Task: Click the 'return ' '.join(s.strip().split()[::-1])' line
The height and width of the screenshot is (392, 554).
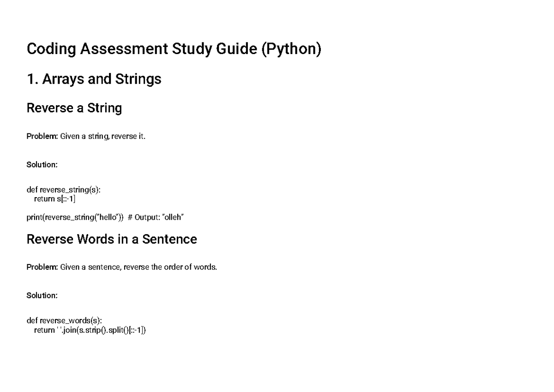Action: click(x=90, y=330)
